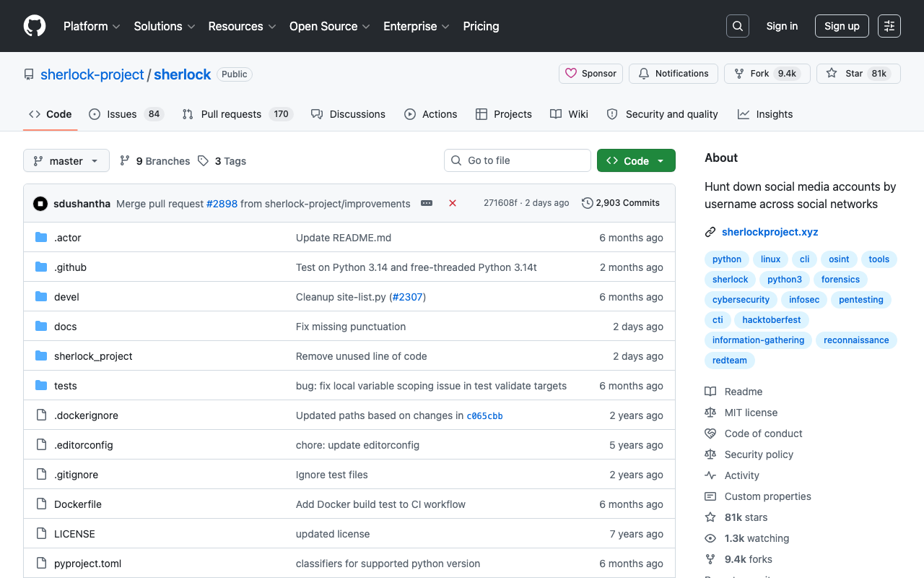924x578 pixels.
Task: Click the history clock icon by 2,903 Commits
Action: tap(588, 203)
